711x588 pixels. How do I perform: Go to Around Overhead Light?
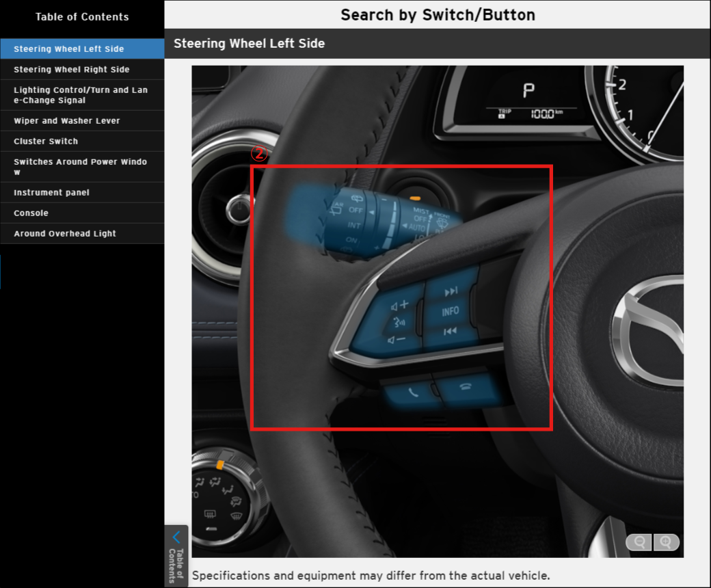tap(65, 233)
